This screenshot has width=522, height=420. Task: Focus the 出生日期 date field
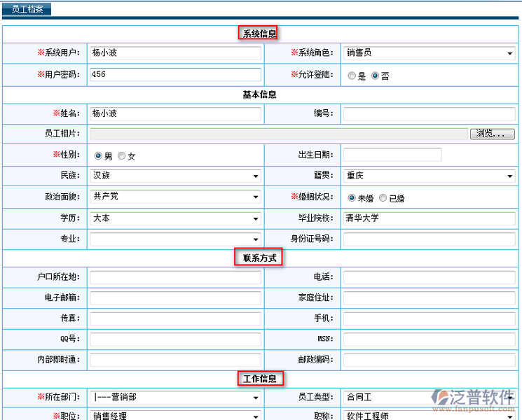click(392, 155)
